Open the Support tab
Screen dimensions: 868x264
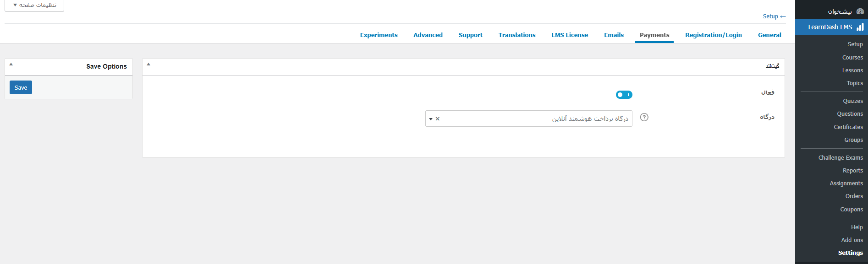pyautogui.click(x=471, y=35)
